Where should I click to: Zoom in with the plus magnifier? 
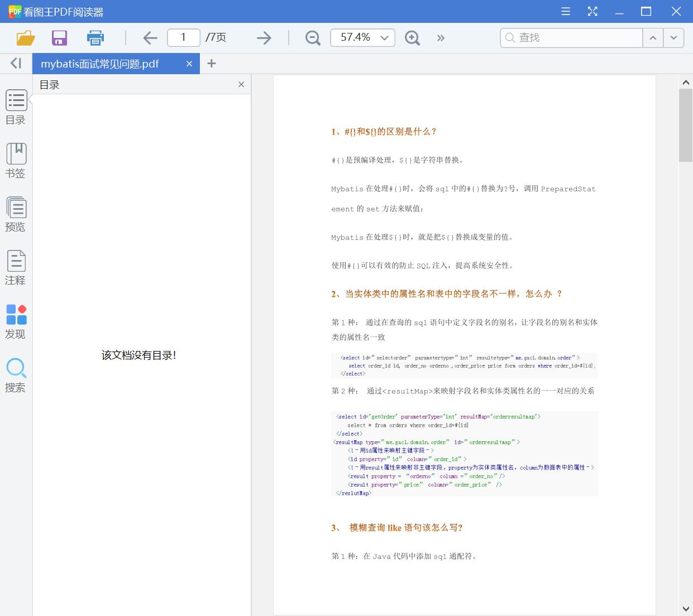click(x=412, y=38)
